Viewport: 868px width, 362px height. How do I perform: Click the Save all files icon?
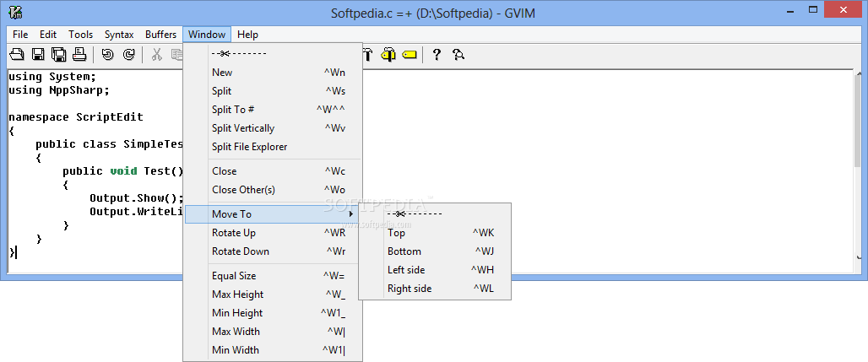pos(58,54)
